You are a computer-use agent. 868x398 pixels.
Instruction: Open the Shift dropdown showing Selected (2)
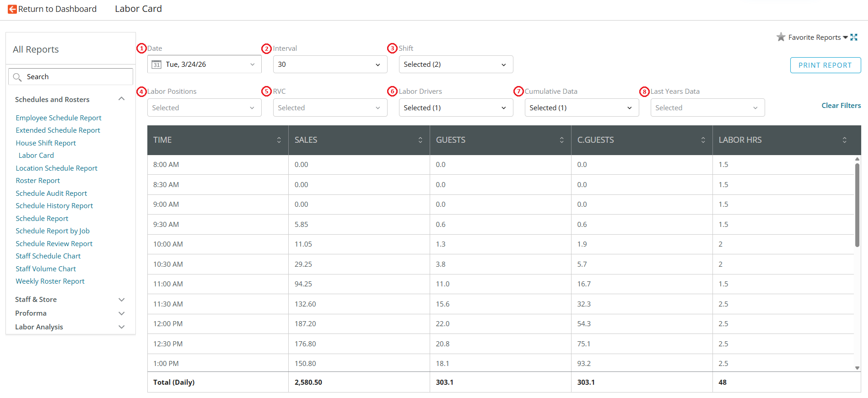click(456, 65)
